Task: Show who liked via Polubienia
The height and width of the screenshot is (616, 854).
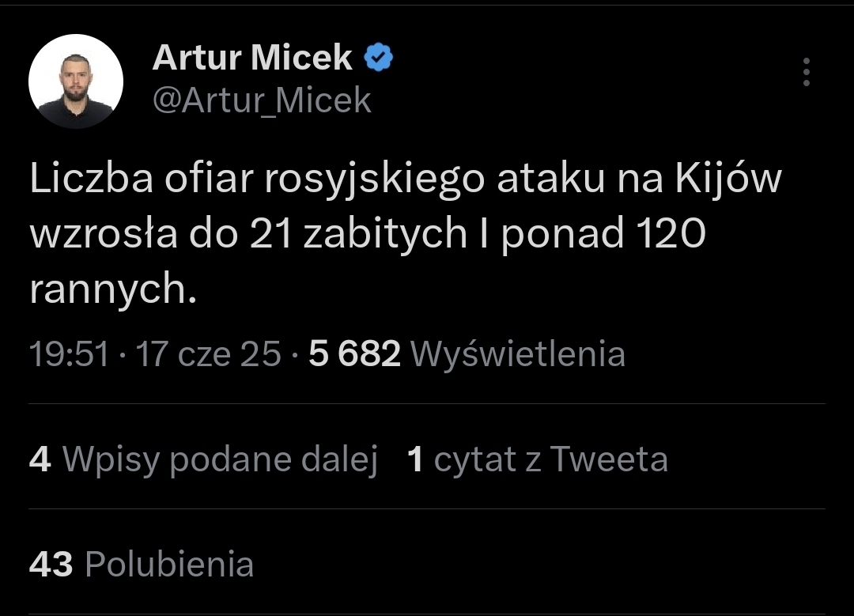Action: pyautogui.click(x=169, y=565)
